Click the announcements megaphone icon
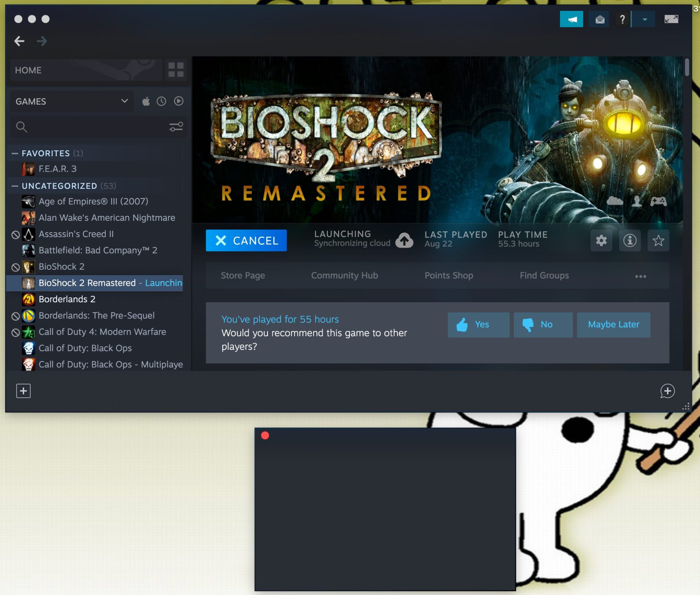This screenshot has height=595, width=700. pyautogui.click(x=571, y=19)
